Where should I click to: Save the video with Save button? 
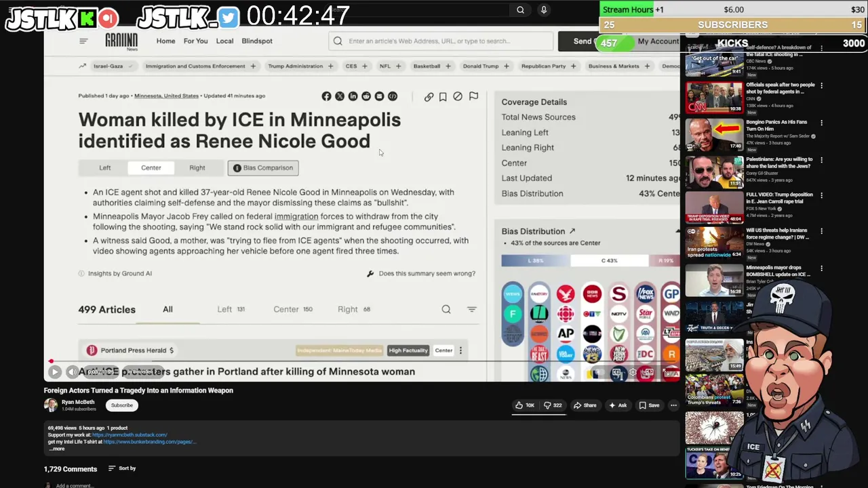click(649, 405)
